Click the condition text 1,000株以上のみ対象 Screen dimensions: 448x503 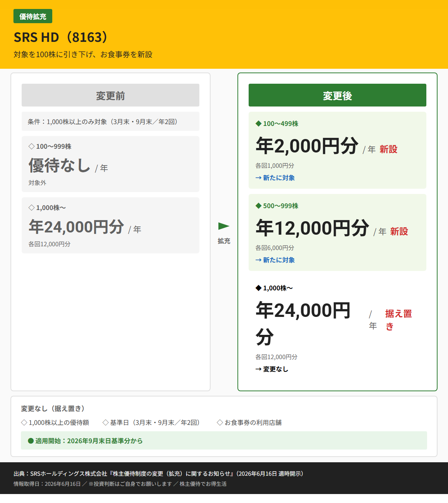click(x=77, y=122)
